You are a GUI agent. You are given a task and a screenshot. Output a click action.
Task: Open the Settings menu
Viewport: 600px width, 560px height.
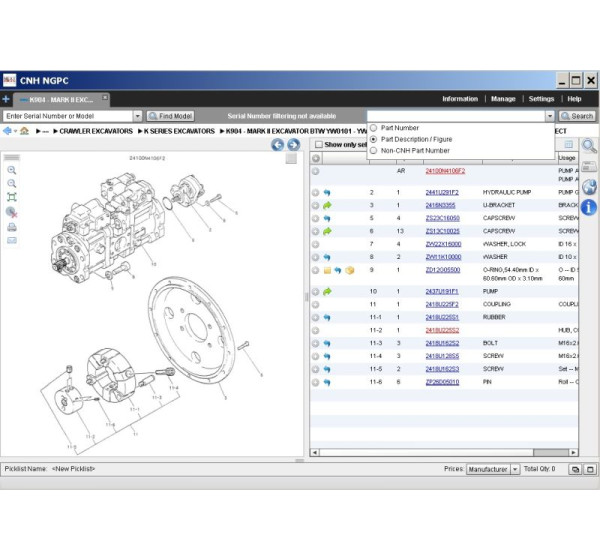tap(541, 99)
